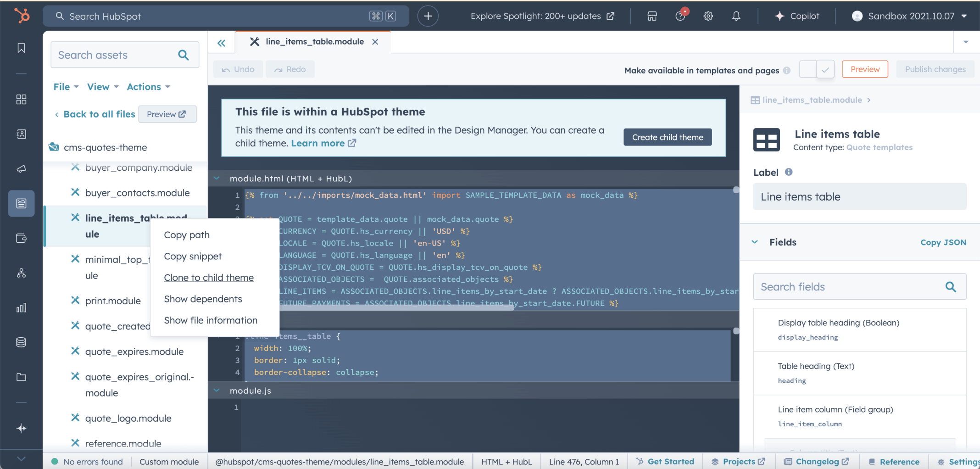980x469 pixels.
Task: Focus the Search HubSpot field
Action: (226, 16)
